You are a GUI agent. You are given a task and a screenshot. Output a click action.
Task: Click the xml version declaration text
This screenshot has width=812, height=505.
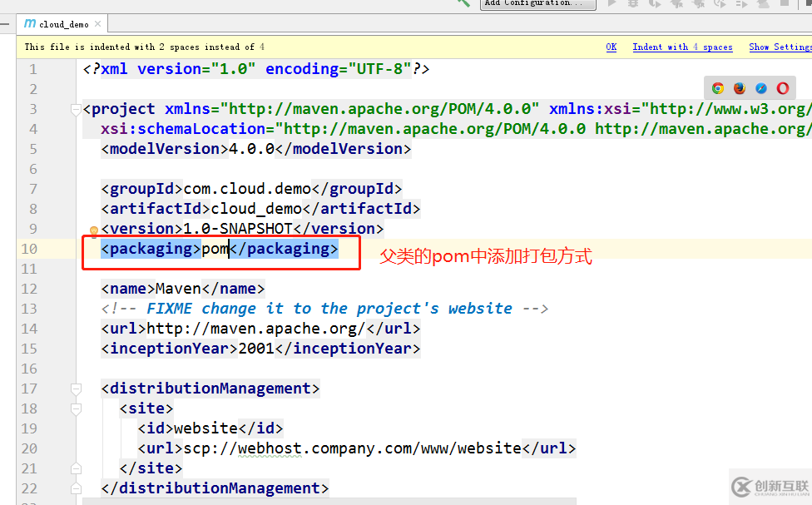[256, 69]
